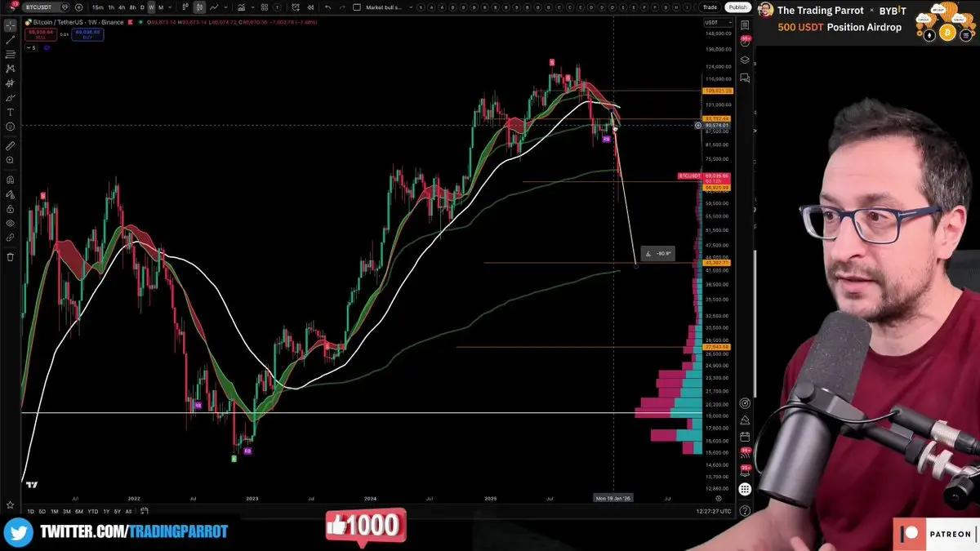The image size is (980, 551).
Task: Select the zoom in tool
Action: click(x=11, y=160)
